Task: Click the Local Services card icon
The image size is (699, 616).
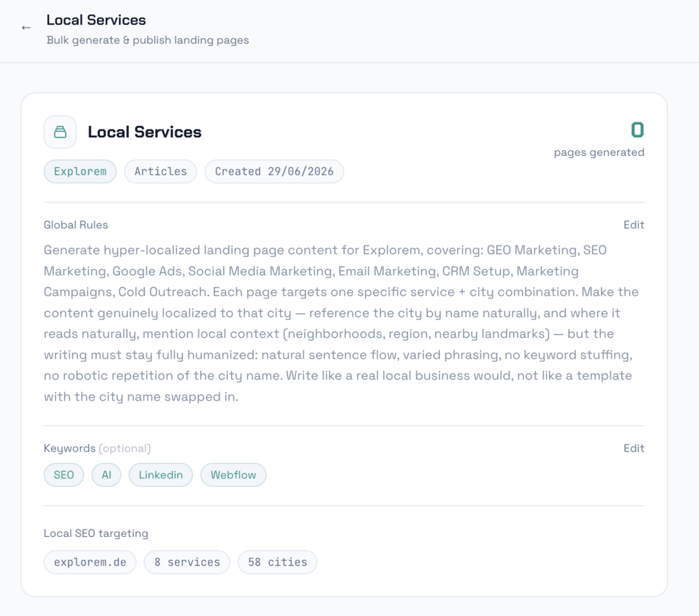Action: coord(60,132)
